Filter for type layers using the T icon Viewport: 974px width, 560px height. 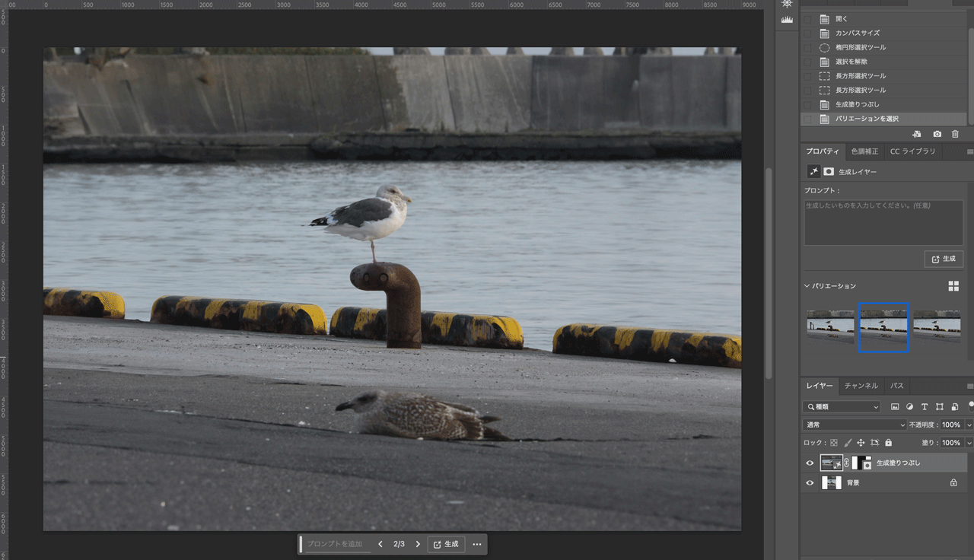click(x=924, y=406)
